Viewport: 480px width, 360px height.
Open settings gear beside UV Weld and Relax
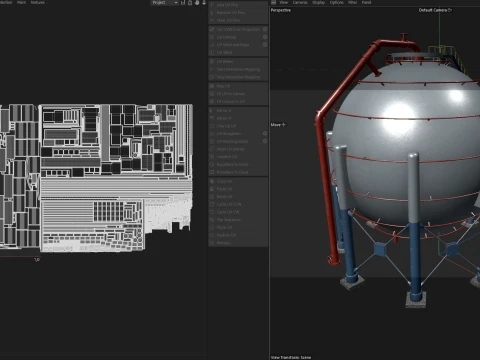(x=265, y=45)
